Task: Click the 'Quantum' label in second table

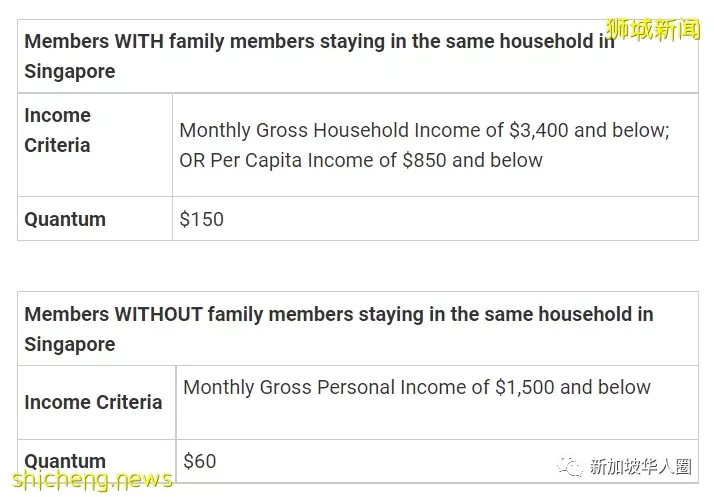Action: click(x=65, y=461)
